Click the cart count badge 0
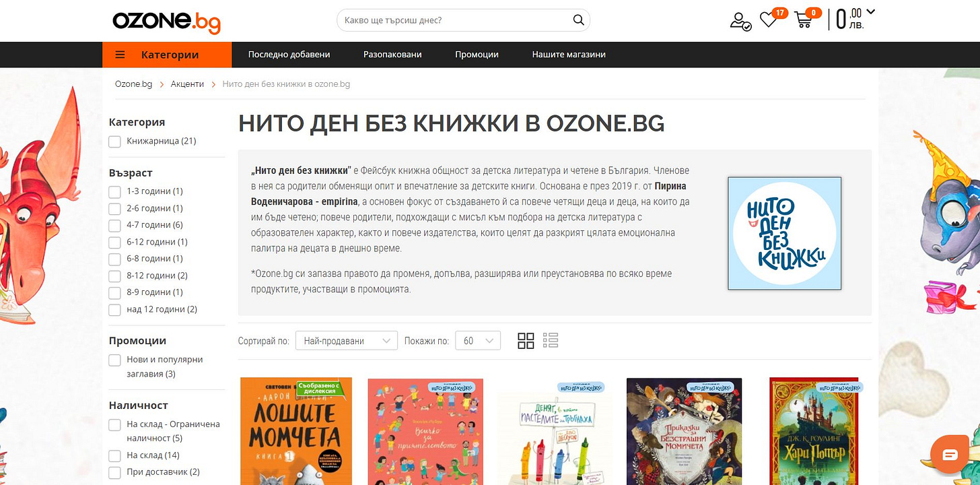Image resolution: width=980 pixels, height=485 pixels. [814, 13]
